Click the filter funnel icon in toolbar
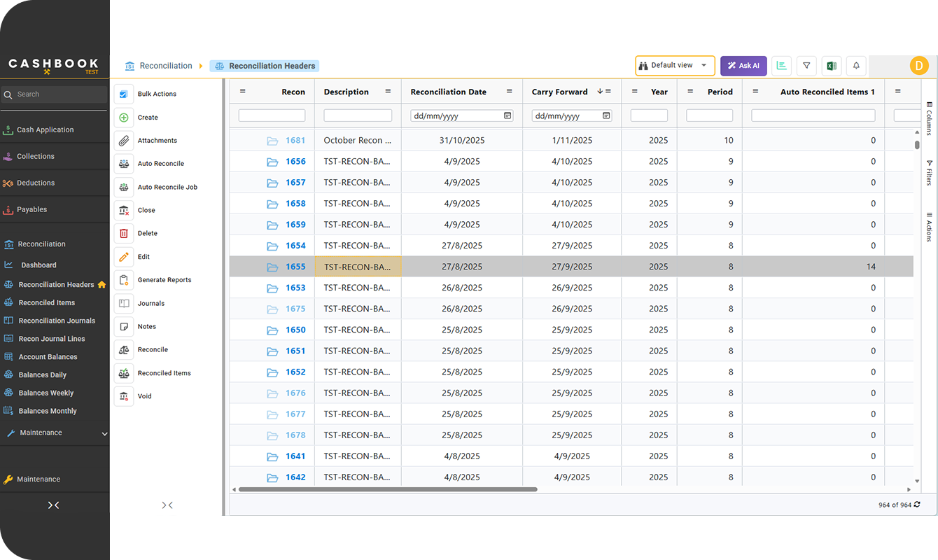Screen dimensions: 938x560 806,66
